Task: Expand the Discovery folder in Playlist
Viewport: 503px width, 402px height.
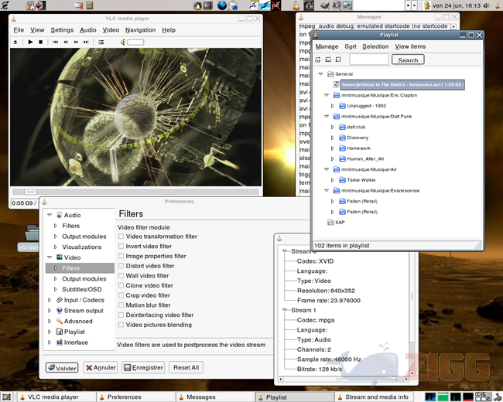Action: (x=332, y=137)
